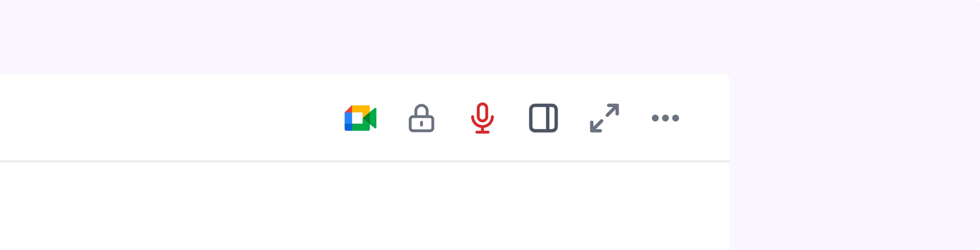980x250 pixels.
Task: Expand the ellipsis overflow dropdown
Action: (x=665, y=118)
